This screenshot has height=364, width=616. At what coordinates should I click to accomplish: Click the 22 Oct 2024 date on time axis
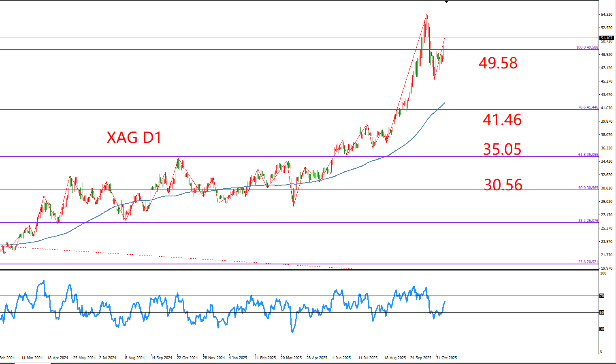tap(187, 358)
